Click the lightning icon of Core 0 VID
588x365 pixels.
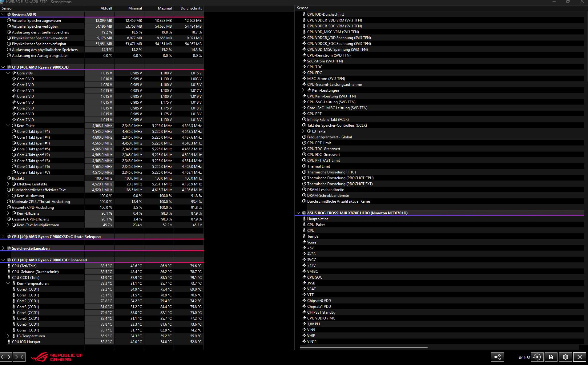coord(14,79)
